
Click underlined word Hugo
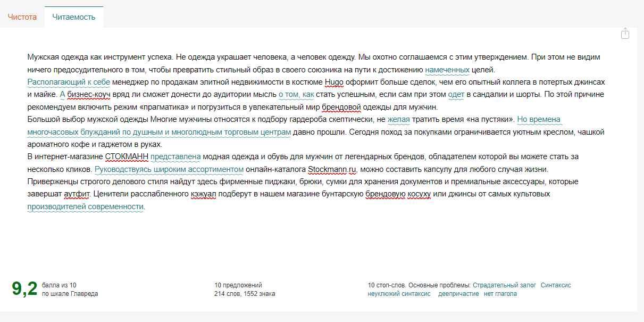333,82
